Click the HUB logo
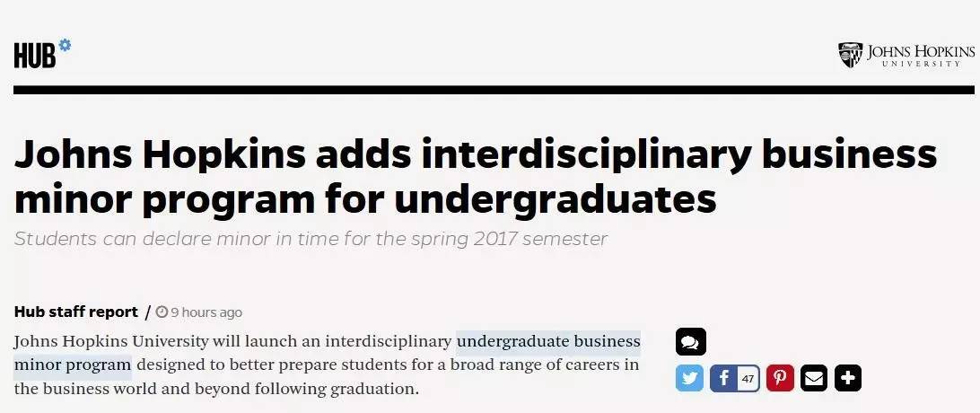980x413 pixels. (35, 57)
